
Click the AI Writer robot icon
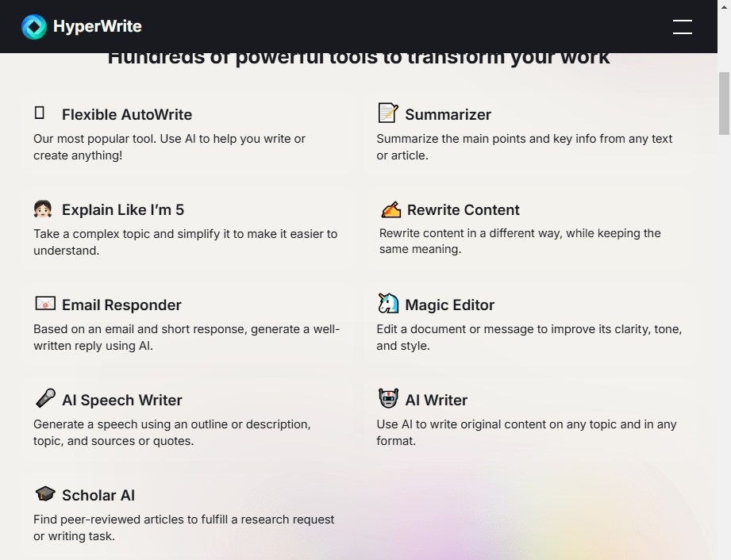pos(388,398)
